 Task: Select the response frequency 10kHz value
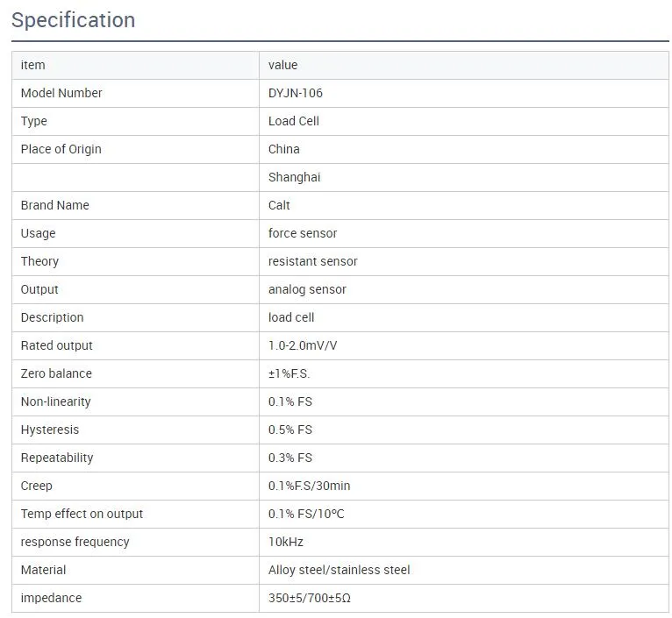tap(286, 542)
